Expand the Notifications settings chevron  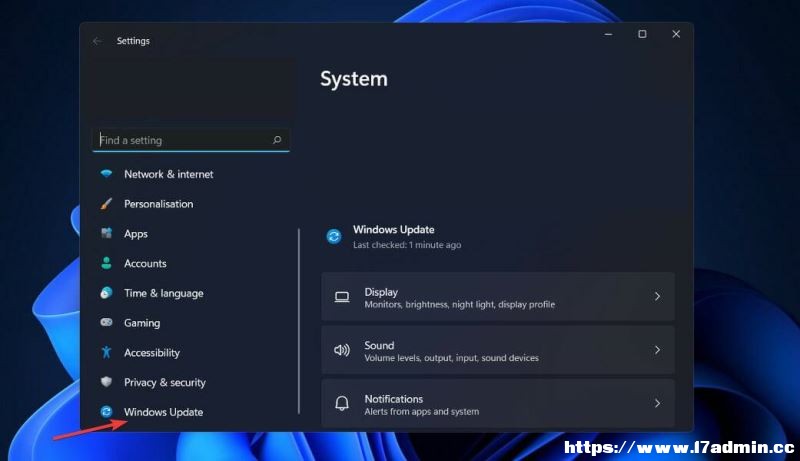tap(657, 403)
